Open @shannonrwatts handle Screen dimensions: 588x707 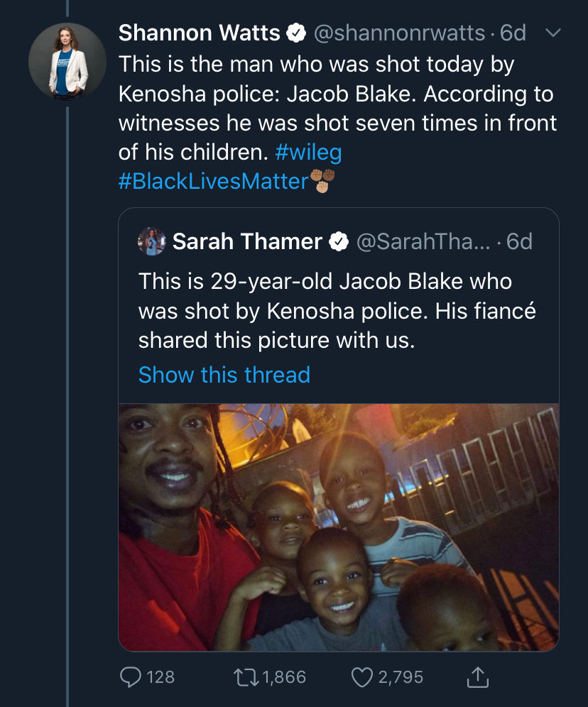tap(399, 33)
